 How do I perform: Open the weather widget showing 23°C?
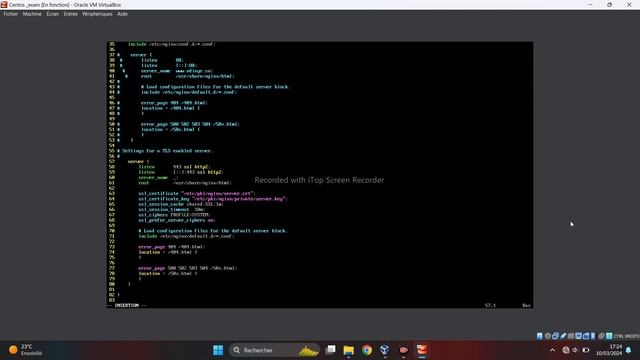25,350
